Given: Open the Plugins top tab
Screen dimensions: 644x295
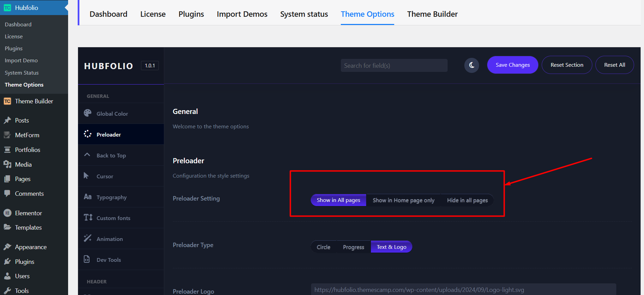Looking at the screenshot, I should point(191,14).
